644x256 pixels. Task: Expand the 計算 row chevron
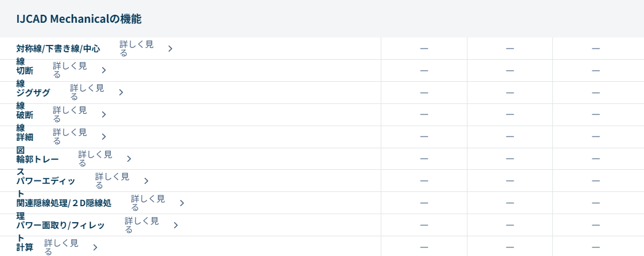pyautogui.click(x=95, y=247)
